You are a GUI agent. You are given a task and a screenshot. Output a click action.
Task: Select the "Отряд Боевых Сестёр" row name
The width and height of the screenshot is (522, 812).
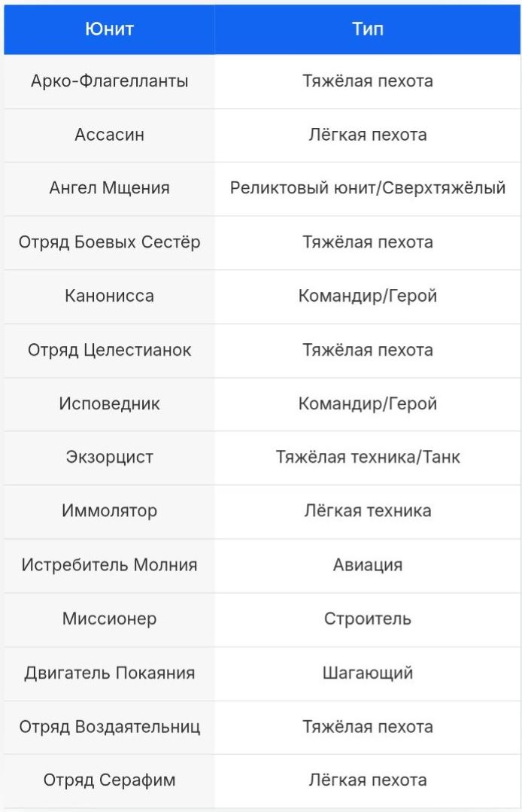click(109, 242)
